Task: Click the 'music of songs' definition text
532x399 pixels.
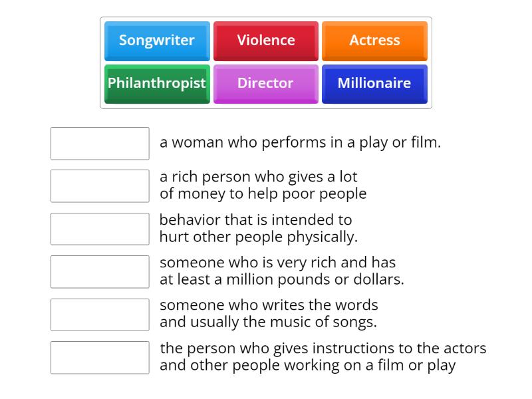Action: pyautogui.click(x=269, y=313)
